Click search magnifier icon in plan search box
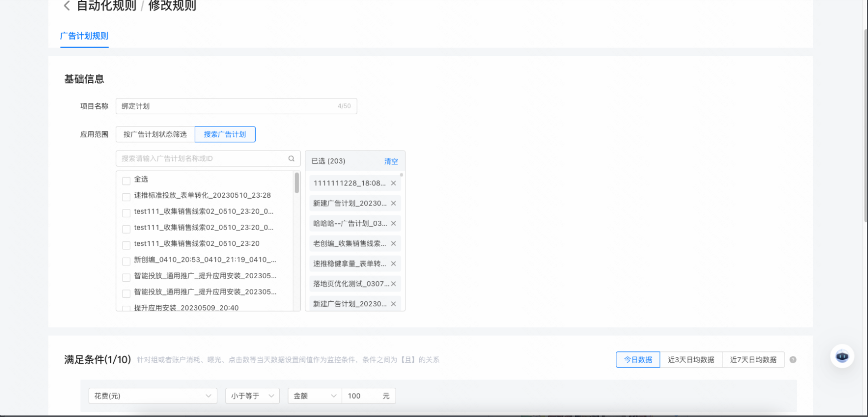The image size is (868, 417). pyautogui.click(x=292, y=158)
